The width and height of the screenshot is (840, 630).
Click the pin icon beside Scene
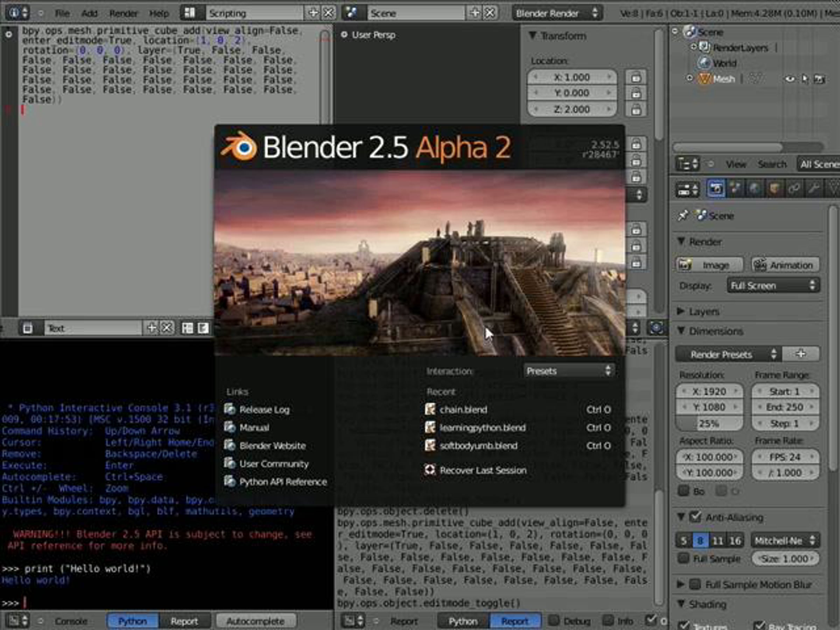point(683,216)
